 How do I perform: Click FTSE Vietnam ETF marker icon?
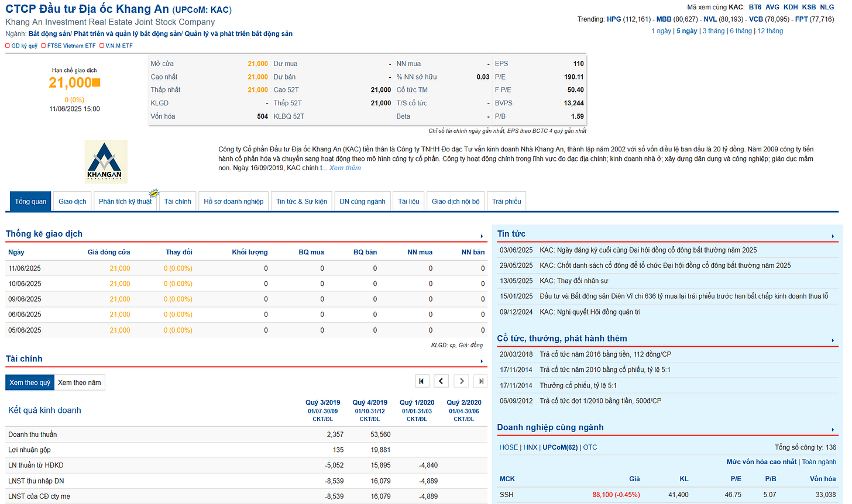pos(43,46)
